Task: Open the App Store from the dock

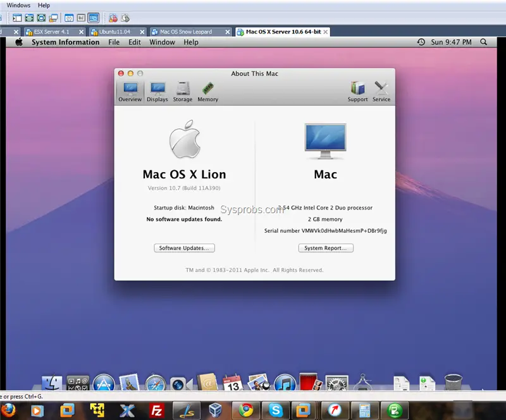Action: (104, 383)
